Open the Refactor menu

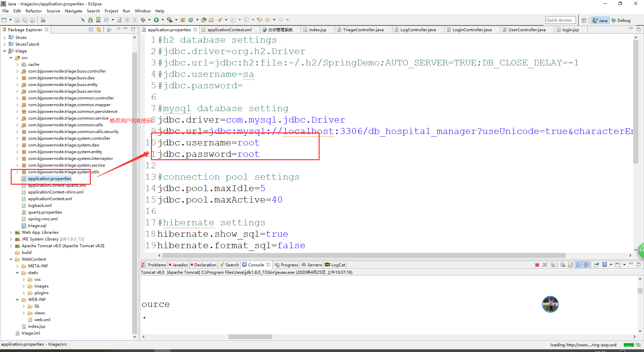[34, 11]
